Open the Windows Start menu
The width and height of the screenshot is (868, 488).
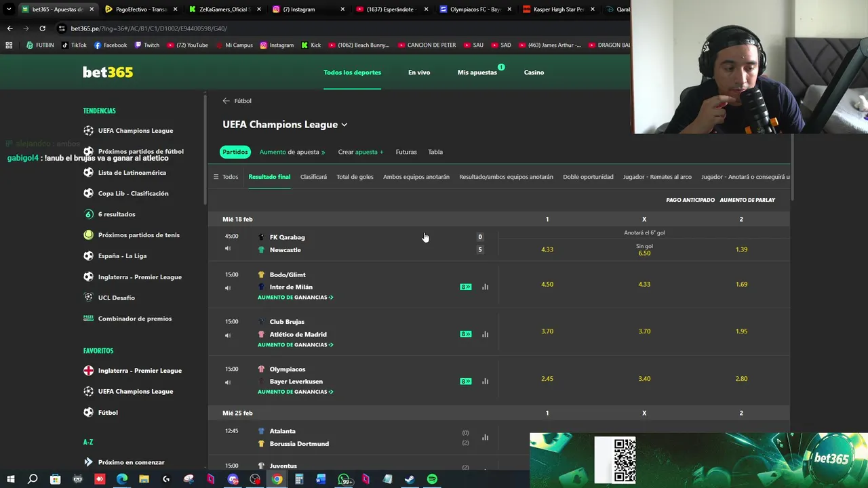11,479
